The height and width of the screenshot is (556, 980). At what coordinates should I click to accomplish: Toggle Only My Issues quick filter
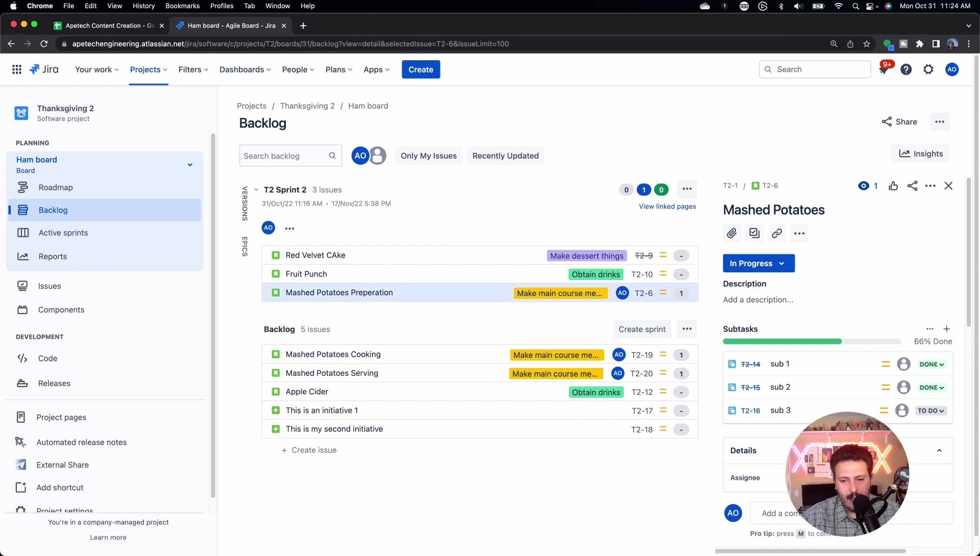[x=429, y=156]
